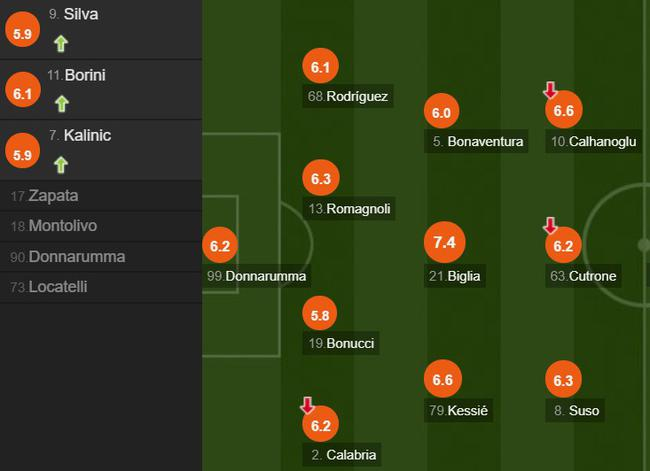Click the green substitution arrow under Borini
Image resolution: width=650 pixels, height=471 pixels.
point(61,103)
